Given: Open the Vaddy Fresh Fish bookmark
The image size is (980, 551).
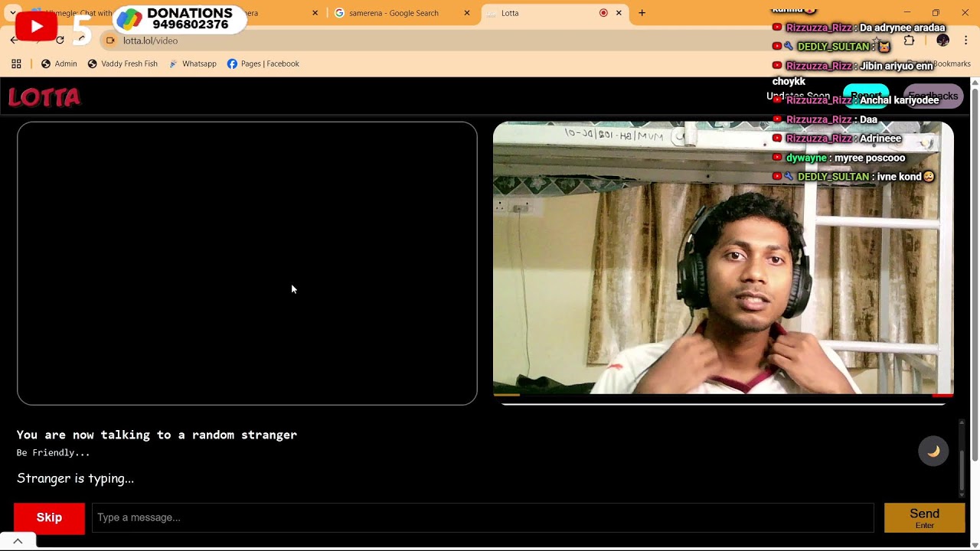Looking at the screenshot, I should pos(122,64).
